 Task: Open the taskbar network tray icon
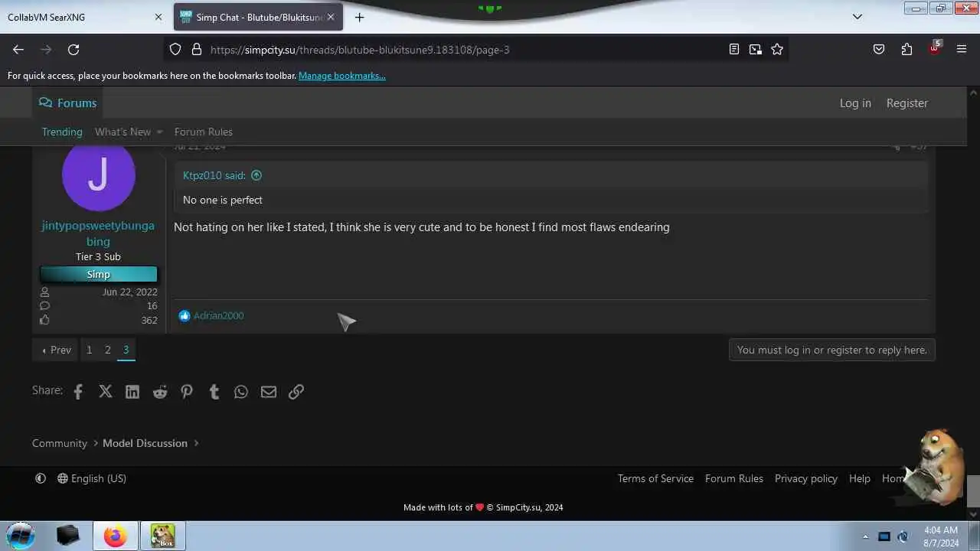884,536
